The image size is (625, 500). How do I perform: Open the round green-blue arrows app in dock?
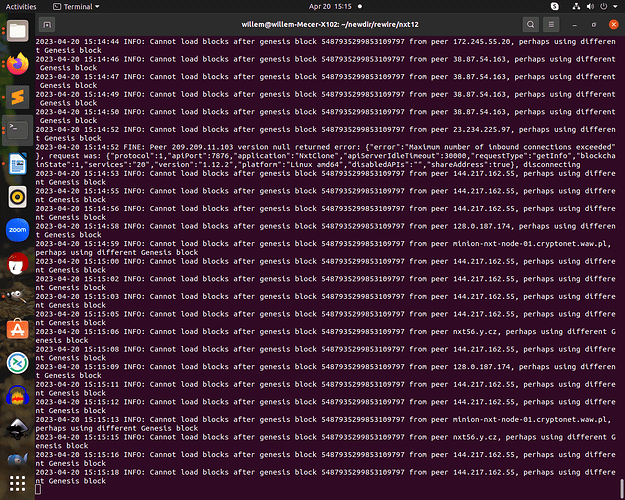coord(18,363)
